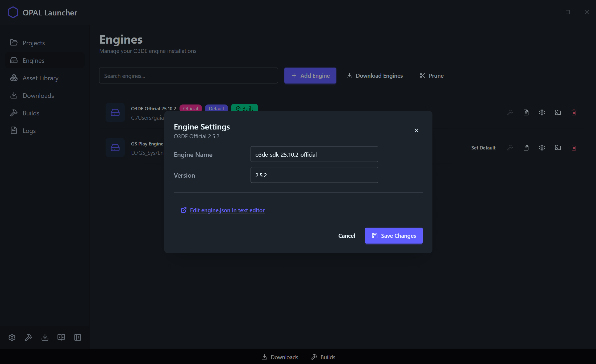Click the Prune button
This screenshot has width=596, height=364.
click(431, 76)
